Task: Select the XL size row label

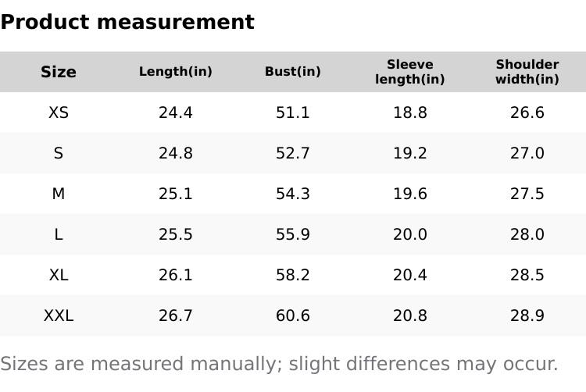Action: pyautogui.click(x=59, y=275)
